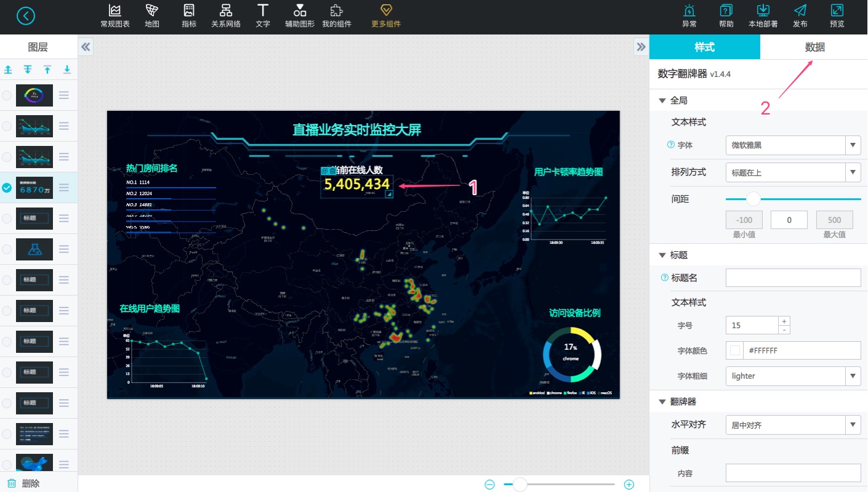Click the 删除 delete button
This screenshot has width=868, height=492.
point(23,483)
